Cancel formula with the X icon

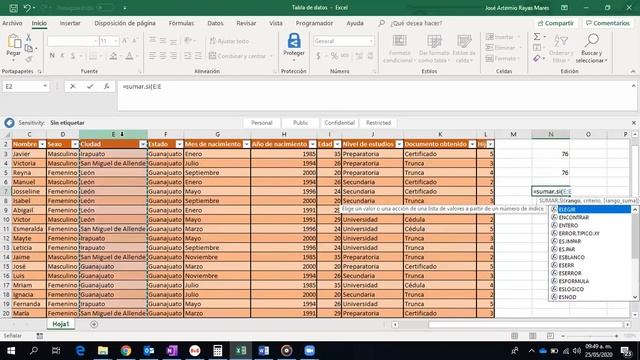tap(73, 87)
